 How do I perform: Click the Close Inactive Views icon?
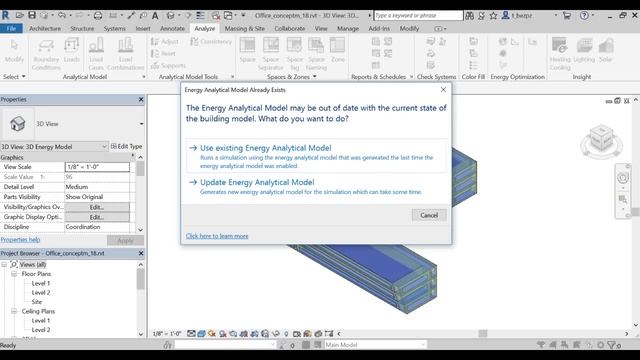point(216,16)
